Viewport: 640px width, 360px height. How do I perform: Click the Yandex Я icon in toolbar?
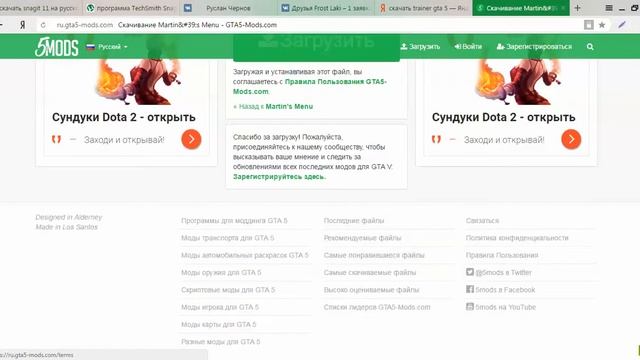[x=22, y=25]
